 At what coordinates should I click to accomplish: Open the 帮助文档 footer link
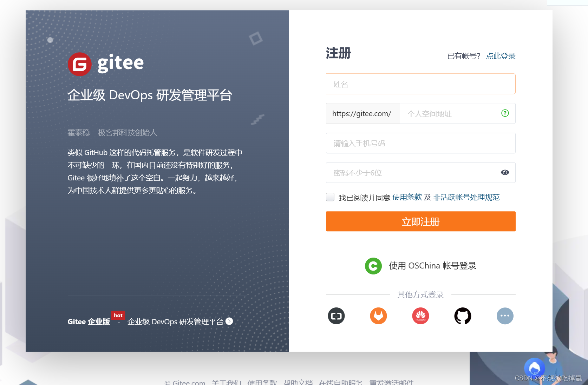298,382
